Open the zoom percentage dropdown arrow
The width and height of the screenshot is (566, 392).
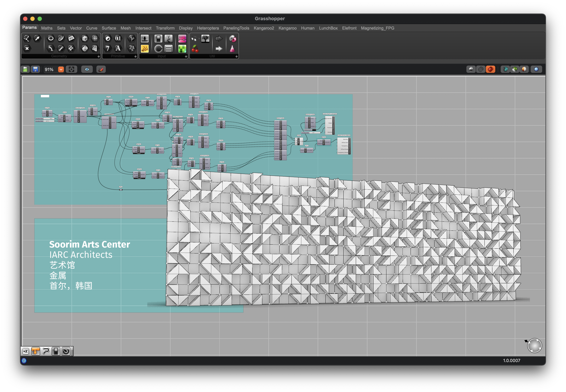(x=61, y=69)
